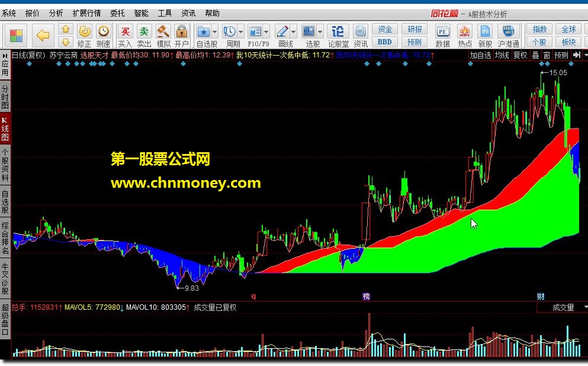Viewport: 588px width, 366px height.
Task: Expand the 自选股 dropdown arrow
Action: pos(215,31)
